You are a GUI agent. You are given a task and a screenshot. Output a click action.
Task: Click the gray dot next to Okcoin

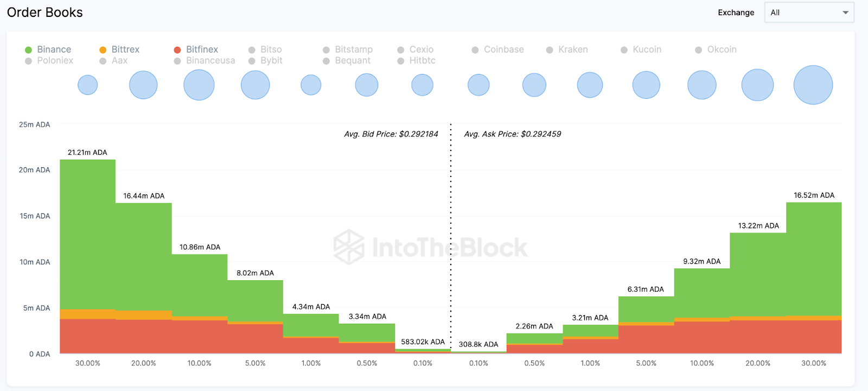click(699, 50)
